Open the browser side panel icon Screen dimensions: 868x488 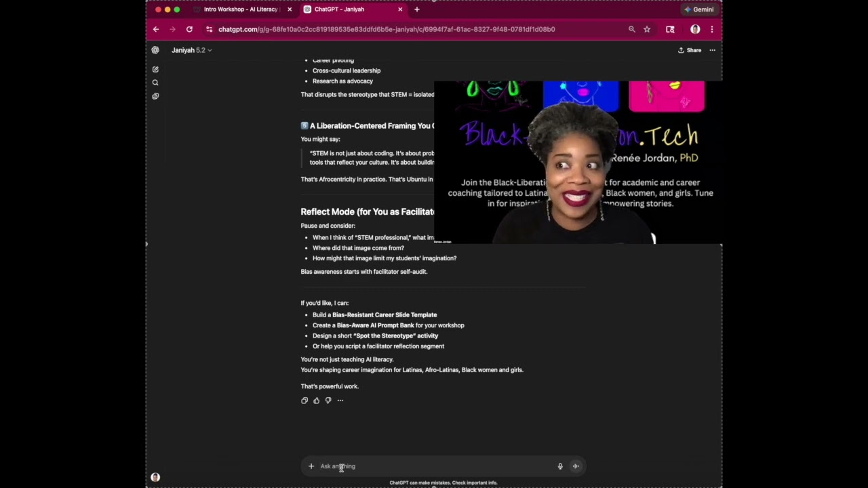670,29
